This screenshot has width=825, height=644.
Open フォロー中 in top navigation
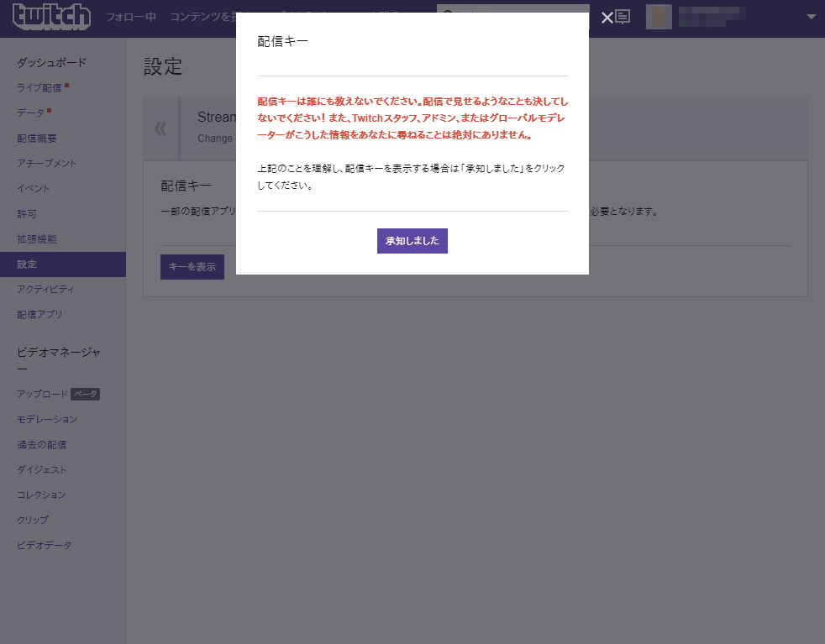(131, 17)
